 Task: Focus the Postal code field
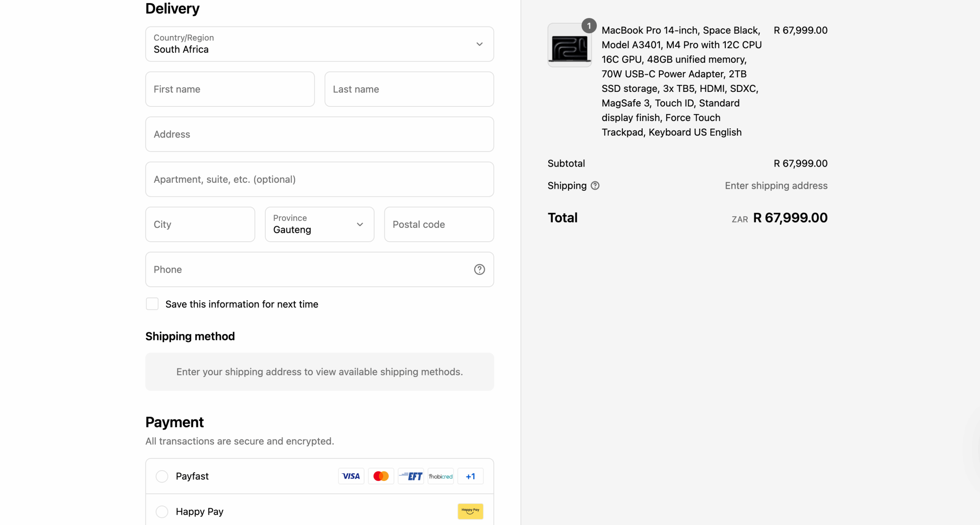(439, 224)
